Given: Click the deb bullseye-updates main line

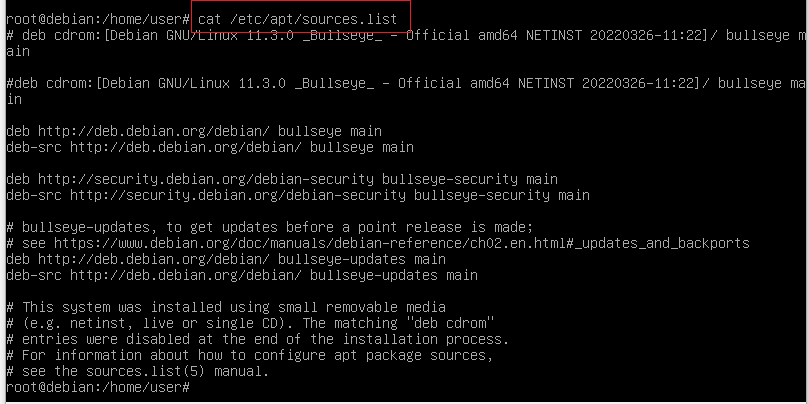Looking at the screenshot, I should click(x=226, y=258).
